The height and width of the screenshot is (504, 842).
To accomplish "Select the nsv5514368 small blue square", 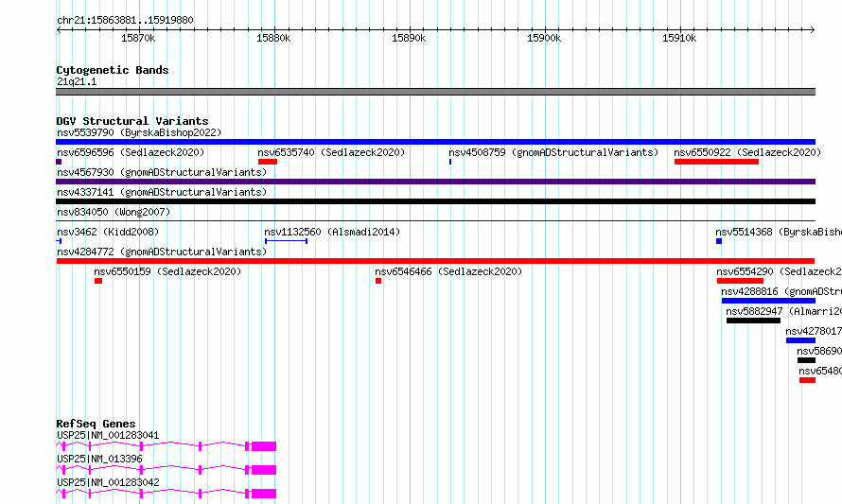I will tap(719, 241).
